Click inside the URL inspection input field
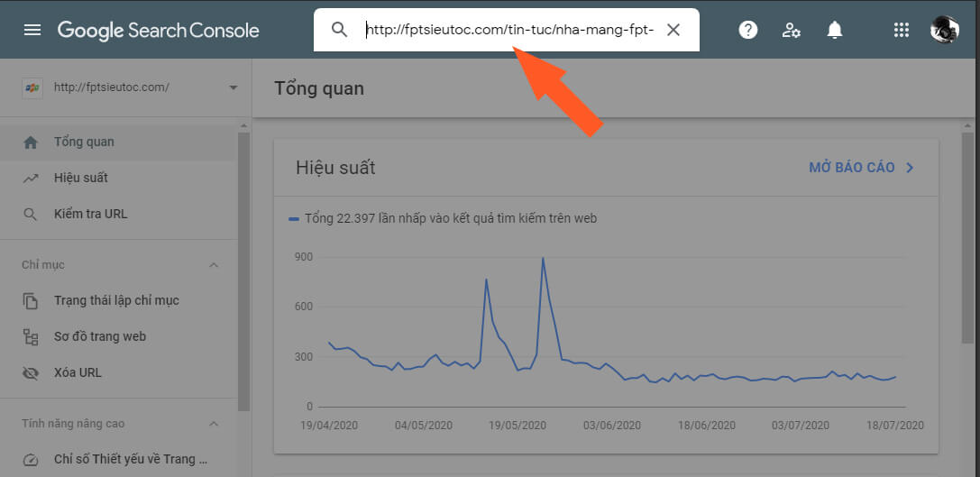 510,30
